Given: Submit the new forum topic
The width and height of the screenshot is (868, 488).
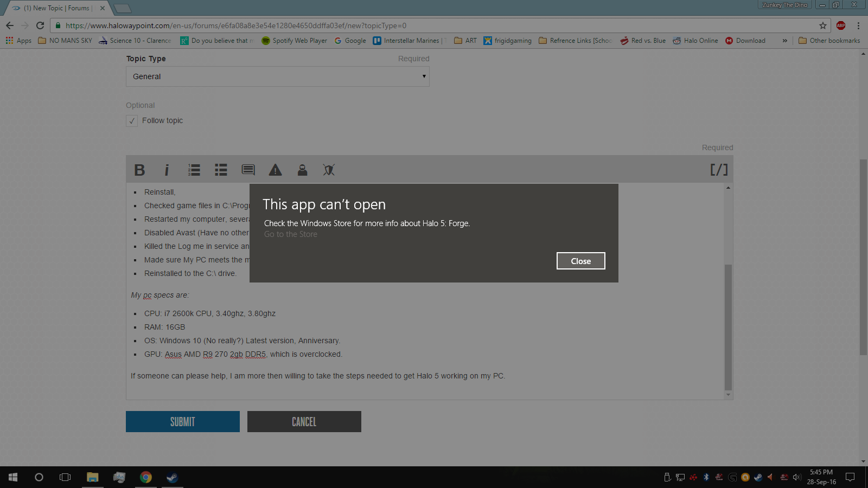Looking at the screenshot, I should pyautogui.click(x=183, y=421).
